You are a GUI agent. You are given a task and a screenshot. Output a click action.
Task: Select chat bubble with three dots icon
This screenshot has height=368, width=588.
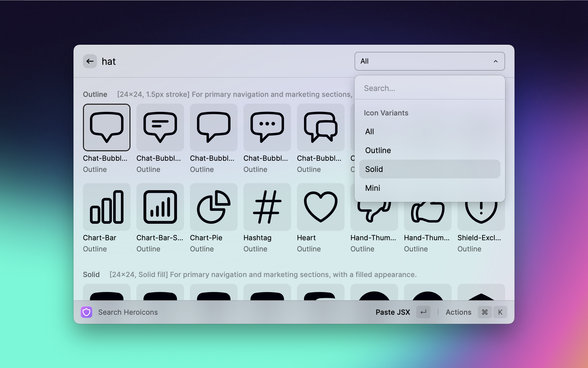267,127
